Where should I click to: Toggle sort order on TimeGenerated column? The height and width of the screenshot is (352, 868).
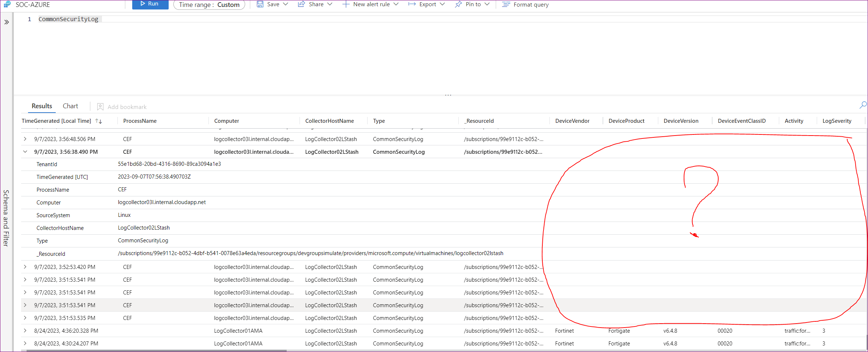click(98, 121)
